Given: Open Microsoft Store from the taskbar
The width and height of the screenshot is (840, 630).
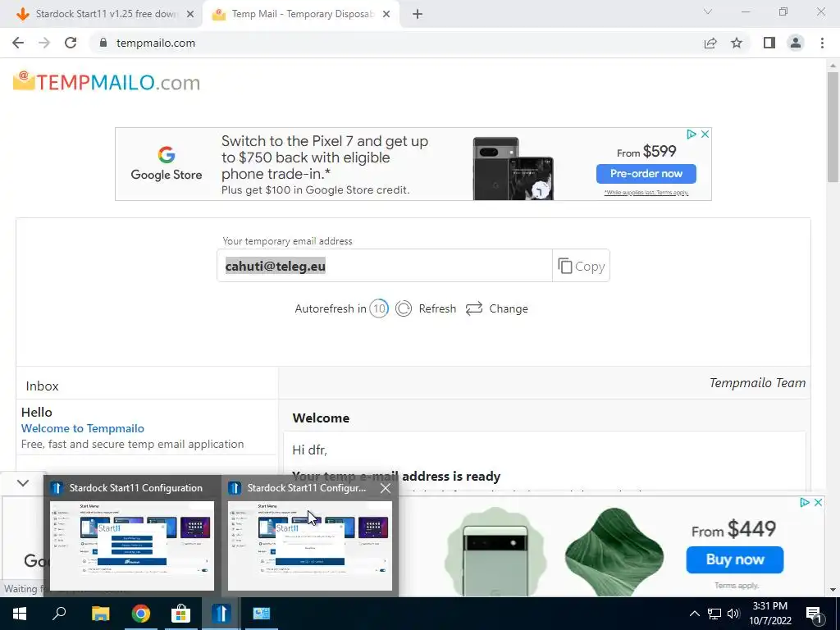Looking at the screenshot, I should (180, 614).
